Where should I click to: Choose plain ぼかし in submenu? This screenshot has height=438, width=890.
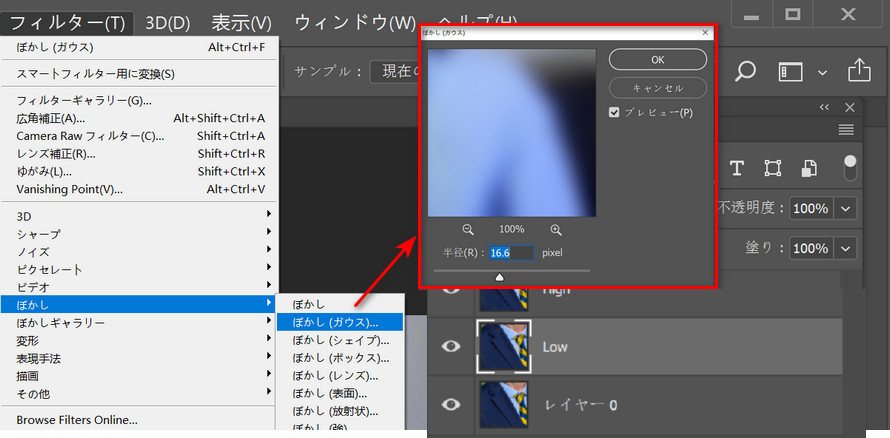point(340,305)
